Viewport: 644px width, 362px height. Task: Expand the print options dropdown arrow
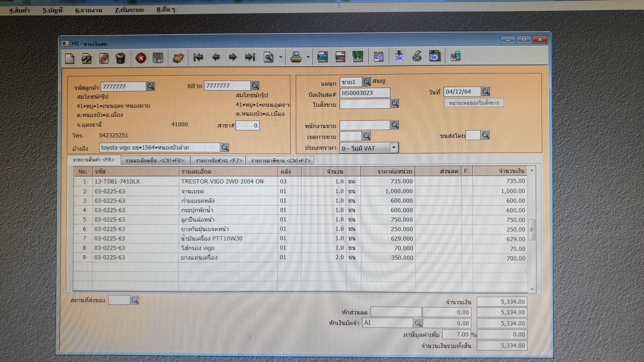(x=308, y=57)
